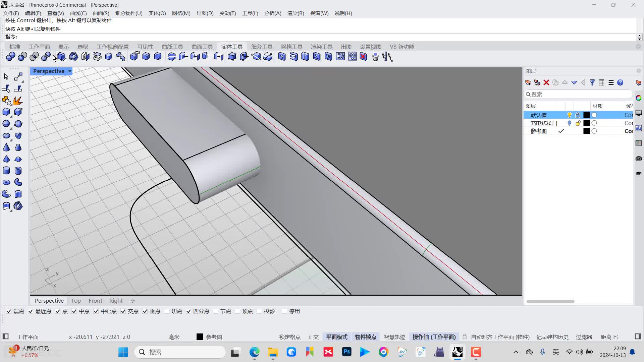The height and width of the screenshot is (362, 644).
Task: Change color swatch of 参考图 layer
Action: point(586,131)
